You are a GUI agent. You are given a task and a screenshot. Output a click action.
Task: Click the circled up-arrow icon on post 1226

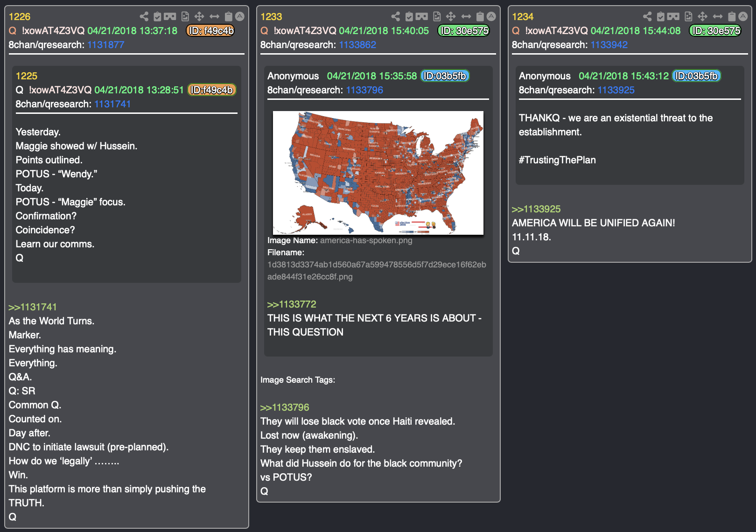240,16
